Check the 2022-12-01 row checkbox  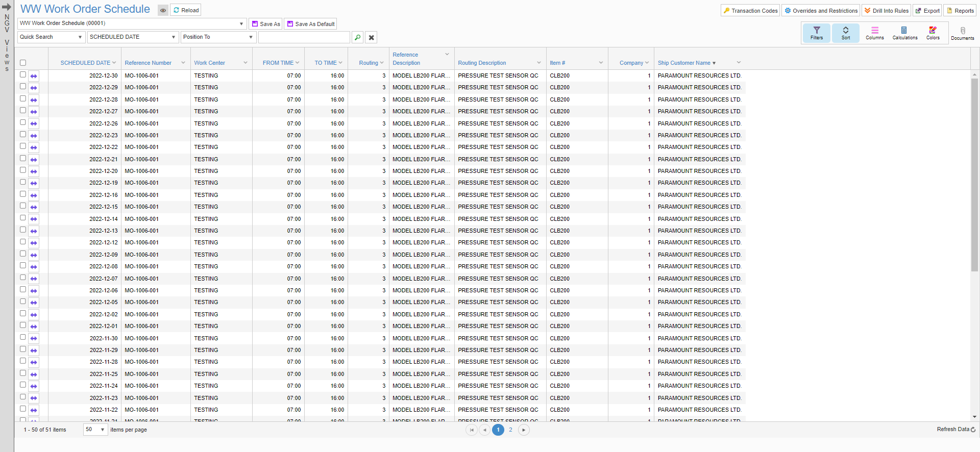point(23,325)
